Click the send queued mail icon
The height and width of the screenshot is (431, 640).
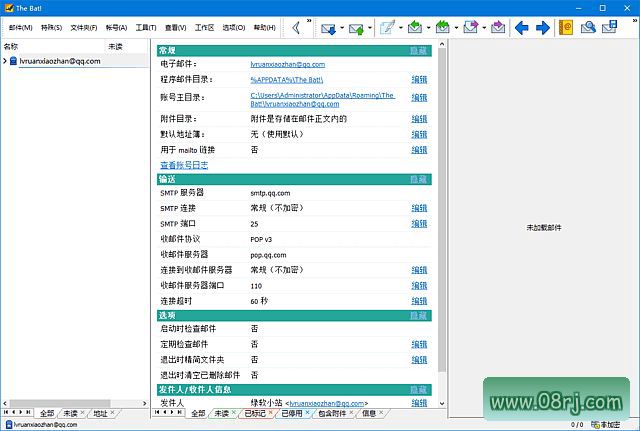pyautogui.click(x=356, y=28)
